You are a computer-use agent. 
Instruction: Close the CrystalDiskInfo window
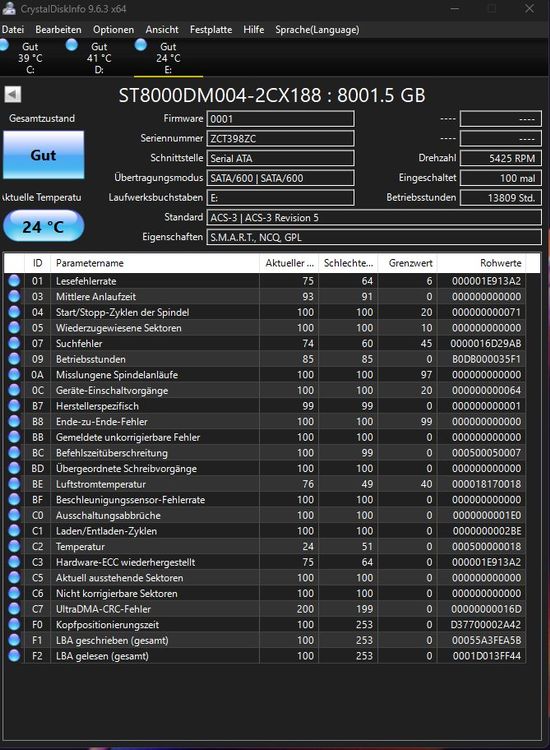(x=529, y=9)
